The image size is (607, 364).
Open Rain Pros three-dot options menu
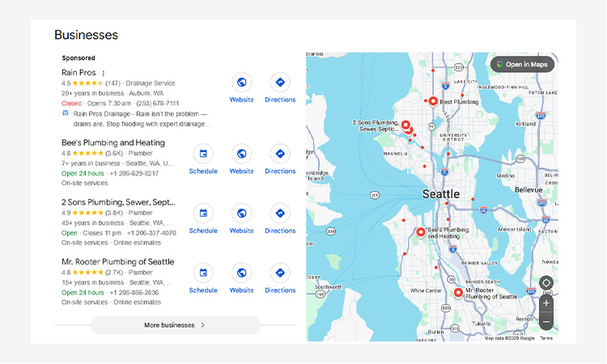click(x=104, y=73)
